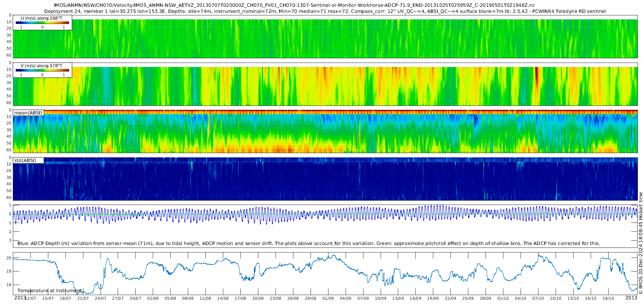Click the 14/08 date tick label
Image resolution: width=644 pixels, height=304 pixels.
pos(223,298)
